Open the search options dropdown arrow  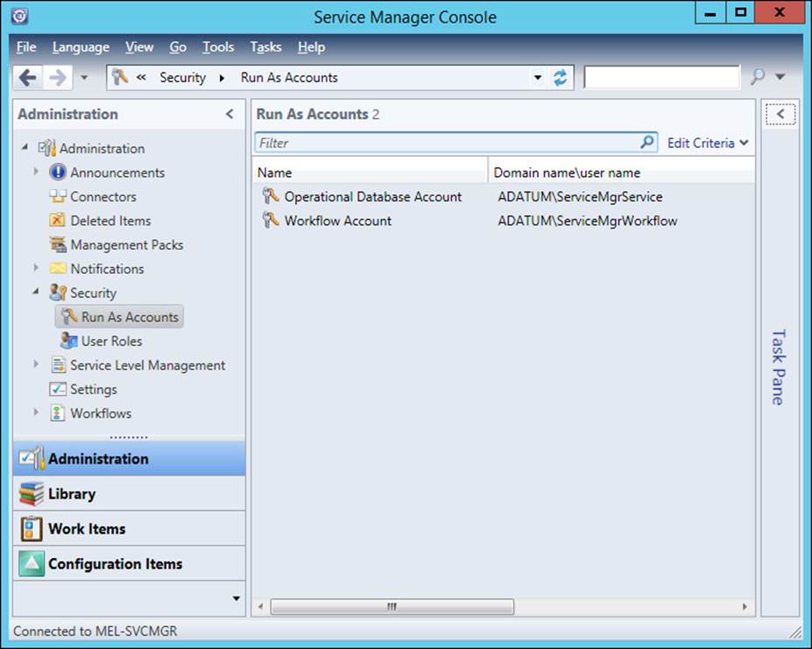(780, 77)
